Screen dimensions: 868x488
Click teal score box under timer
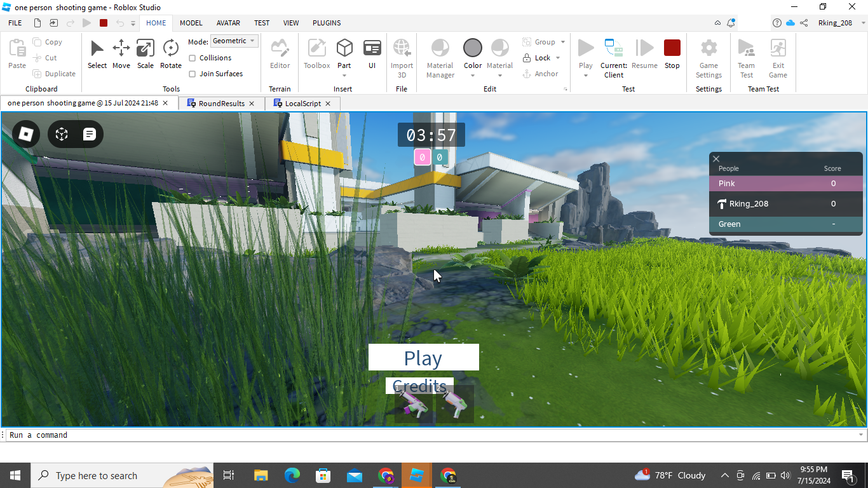(440, 157)
